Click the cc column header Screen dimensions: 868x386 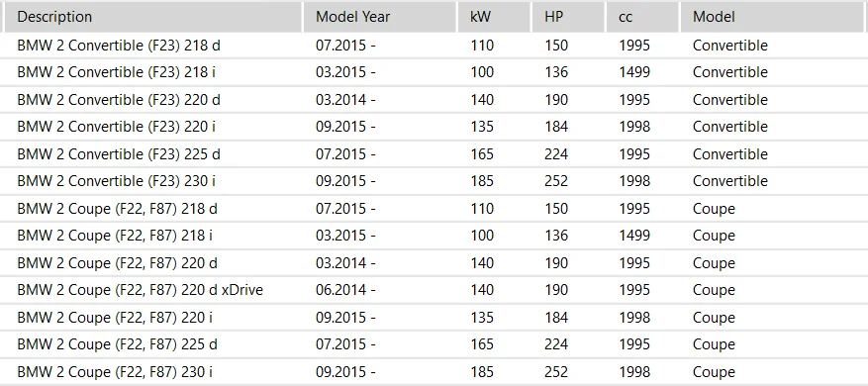tap(642, 17)
